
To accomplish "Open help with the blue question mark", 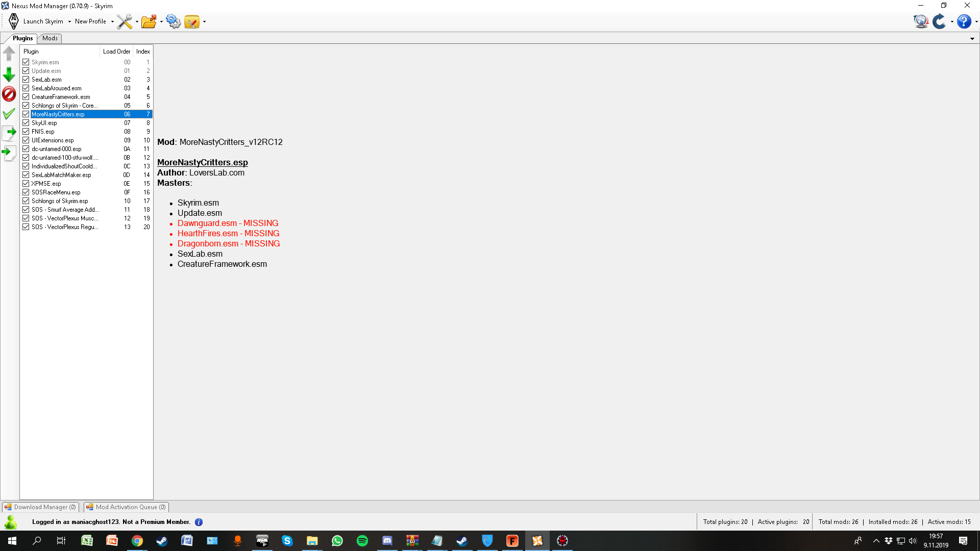I will (964, 21).
